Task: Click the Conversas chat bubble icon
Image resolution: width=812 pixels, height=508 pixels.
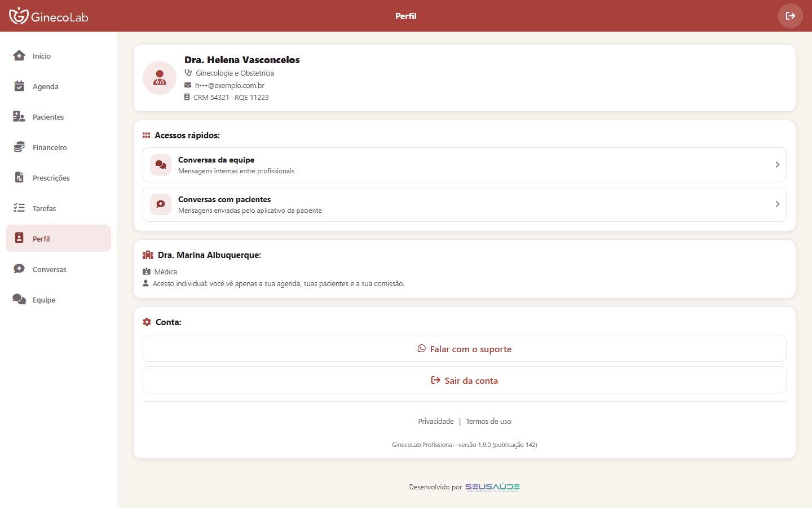Action: [19, 269]
